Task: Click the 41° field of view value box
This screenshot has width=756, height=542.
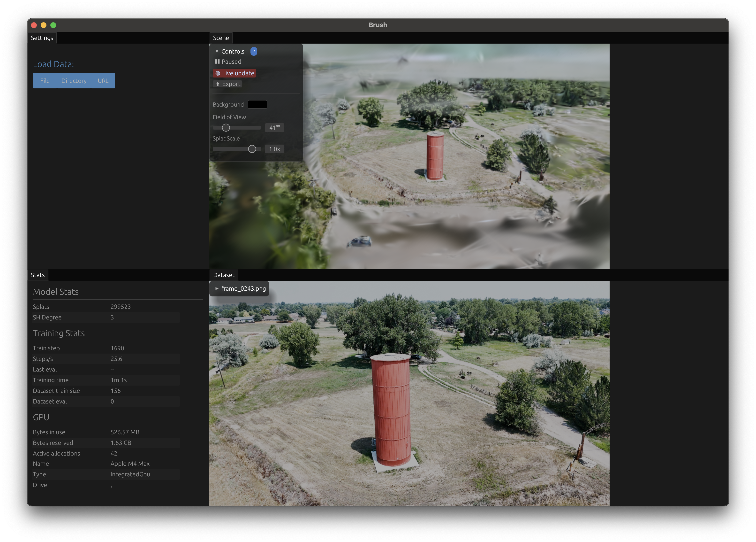Action: [274, 128]
